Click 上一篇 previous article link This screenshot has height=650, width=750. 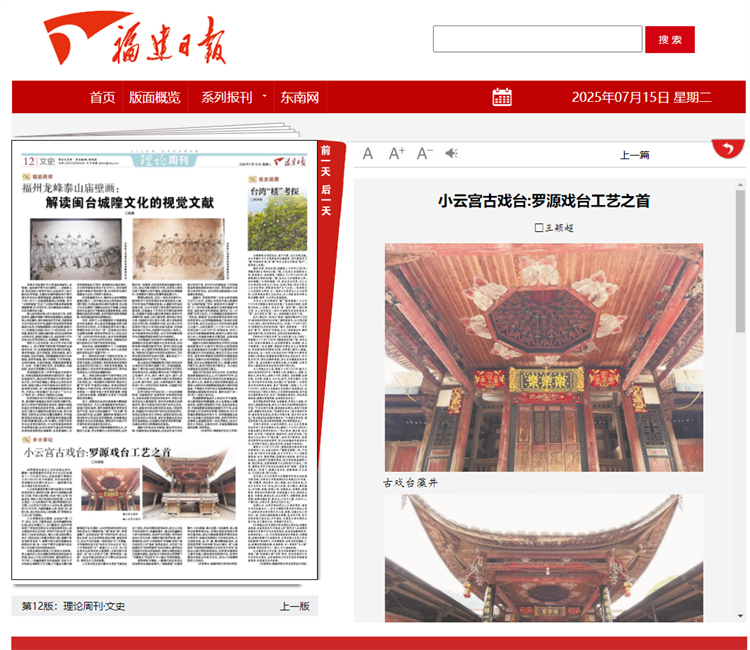[x=635, y=155]
